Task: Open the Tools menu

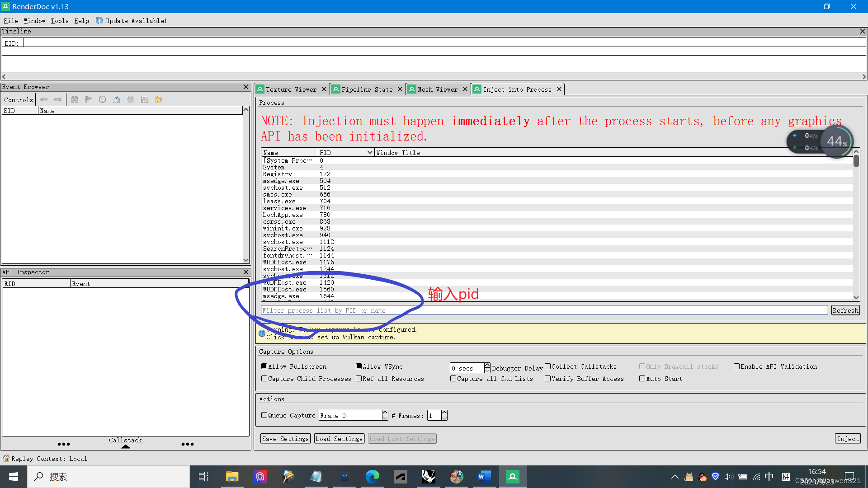Action: tap(59, 21)
